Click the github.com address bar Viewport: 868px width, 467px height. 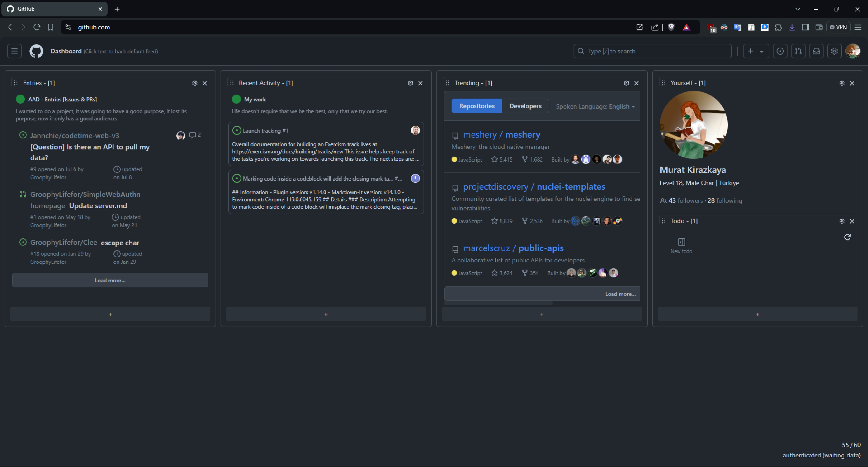point(93,27)
